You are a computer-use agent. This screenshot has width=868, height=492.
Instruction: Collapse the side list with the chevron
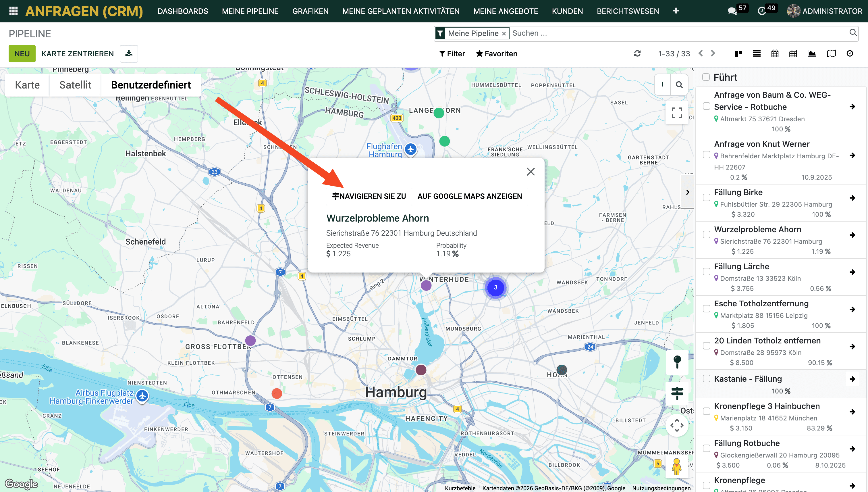(687, 192)
